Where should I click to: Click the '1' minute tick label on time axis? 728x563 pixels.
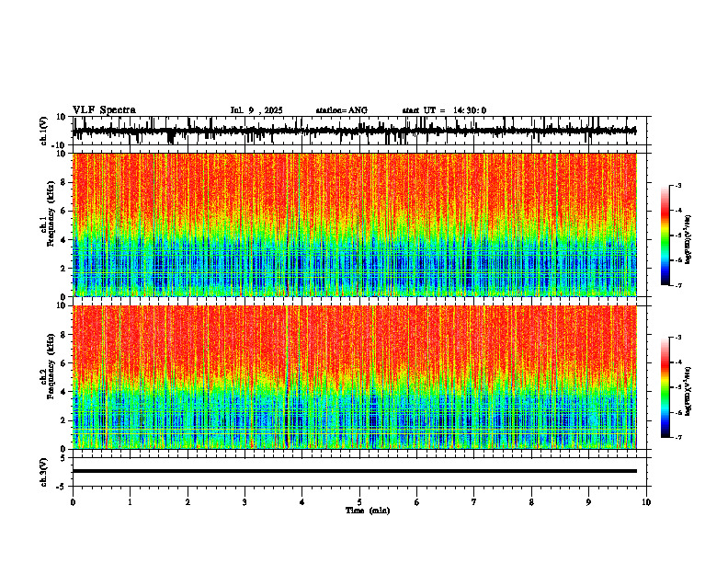click(130, 502)
